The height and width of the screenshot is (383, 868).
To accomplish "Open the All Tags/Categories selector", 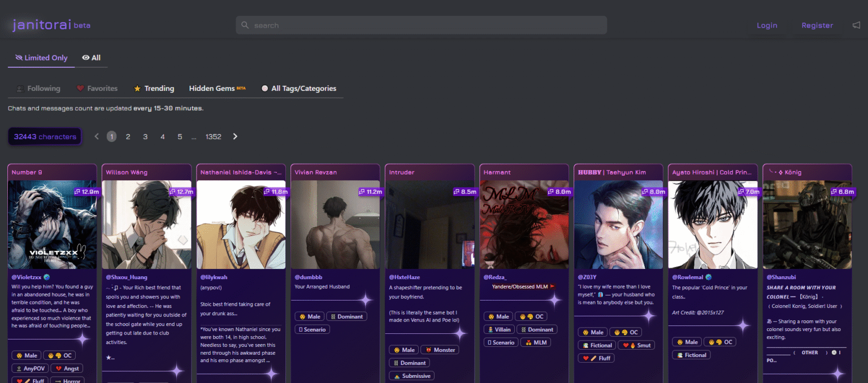I will (x=299, y=89).
